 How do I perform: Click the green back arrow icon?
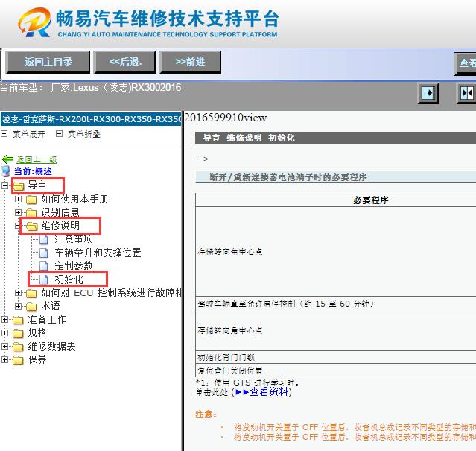[7, 159]
